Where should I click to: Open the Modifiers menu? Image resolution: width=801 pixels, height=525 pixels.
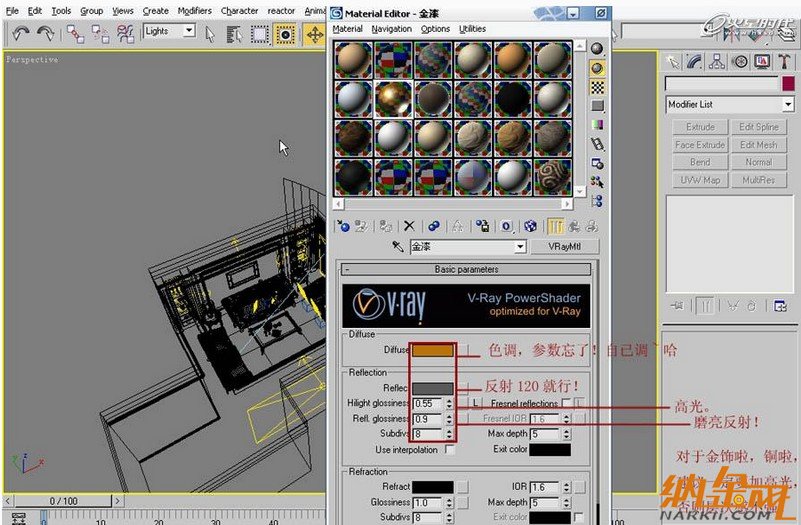pyautogui.click(x=195, y=11)
